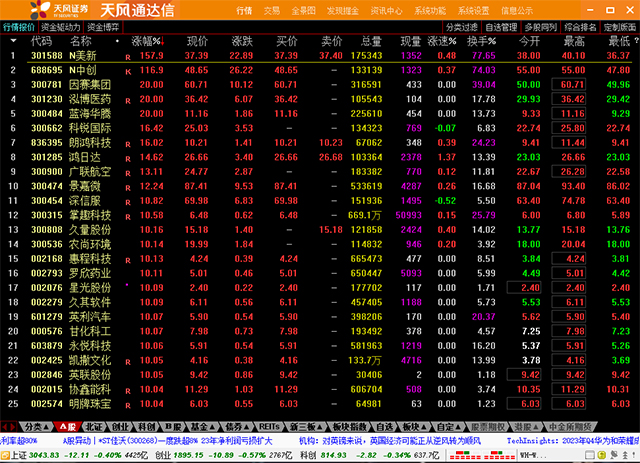Open the 自选 tab
The width and height of the screenshot is (640, 463).
[x=384, y=427]
